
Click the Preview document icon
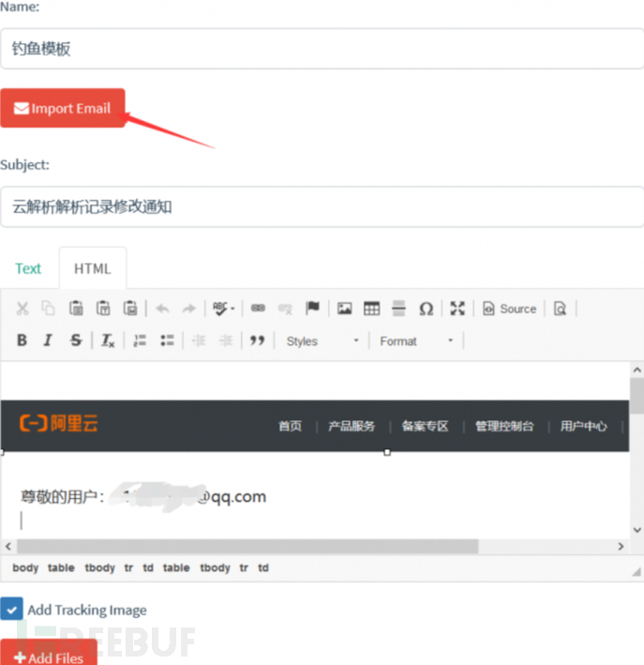pos(560,309)
